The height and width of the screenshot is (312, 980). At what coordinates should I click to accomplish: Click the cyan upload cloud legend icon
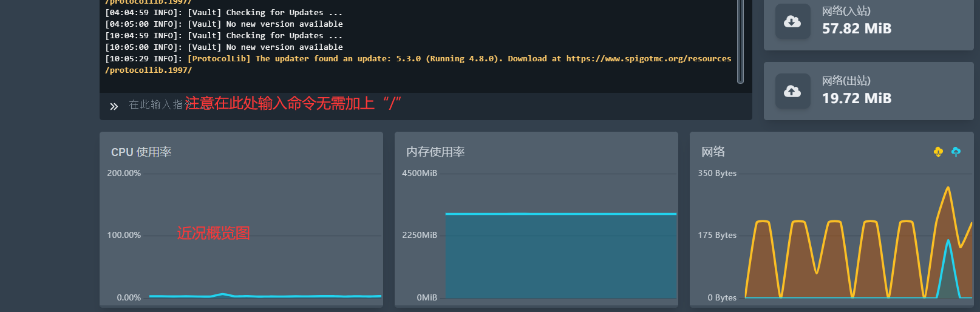pos(956,152)
